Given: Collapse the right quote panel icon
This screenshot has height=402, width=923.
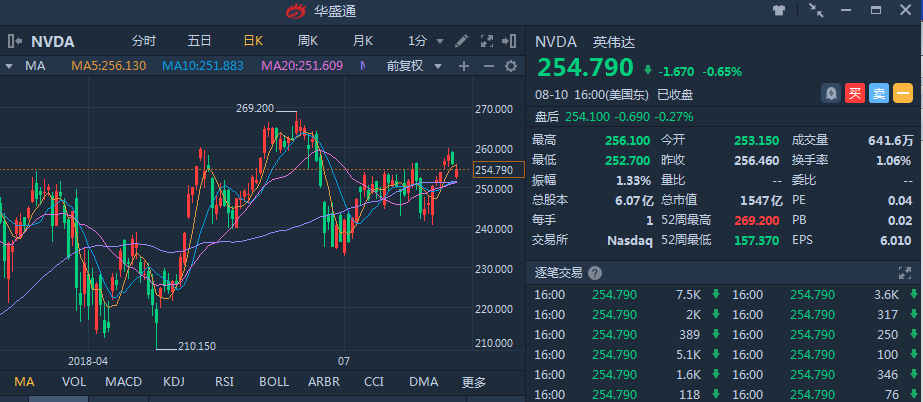Looking at the screenshot, I should coord(512,42).
